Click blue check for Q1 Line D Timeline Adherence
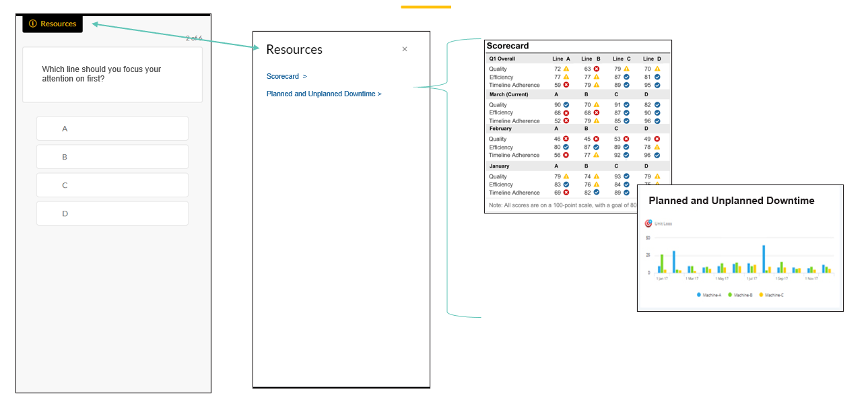 coord(657,85)
